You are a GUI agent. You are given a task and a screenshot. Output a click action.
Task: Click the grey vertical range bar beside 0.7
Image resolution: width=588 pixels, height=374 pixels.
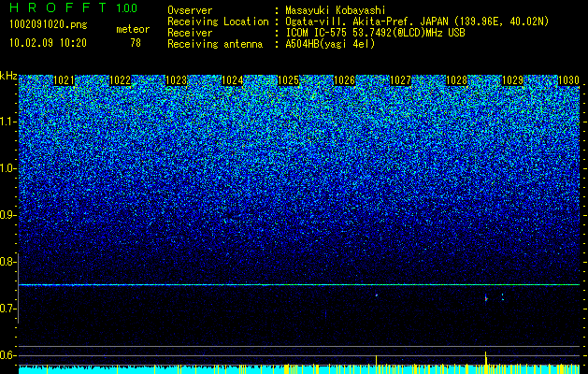(18, 288)
